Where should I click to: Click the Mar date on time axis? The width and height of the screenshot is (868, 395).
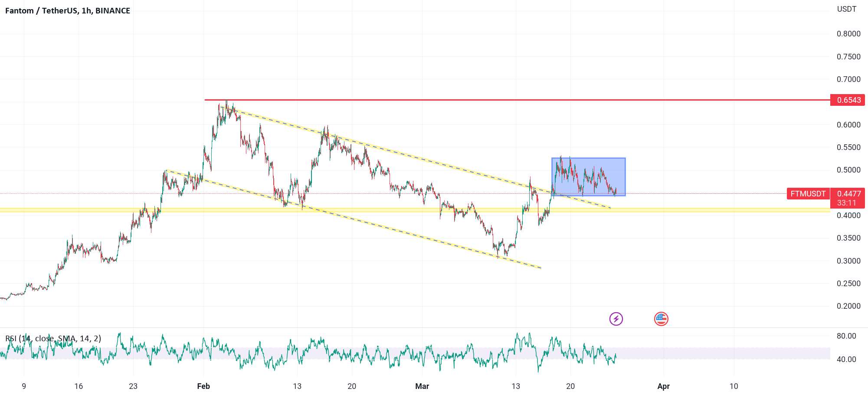pos(422,386)
